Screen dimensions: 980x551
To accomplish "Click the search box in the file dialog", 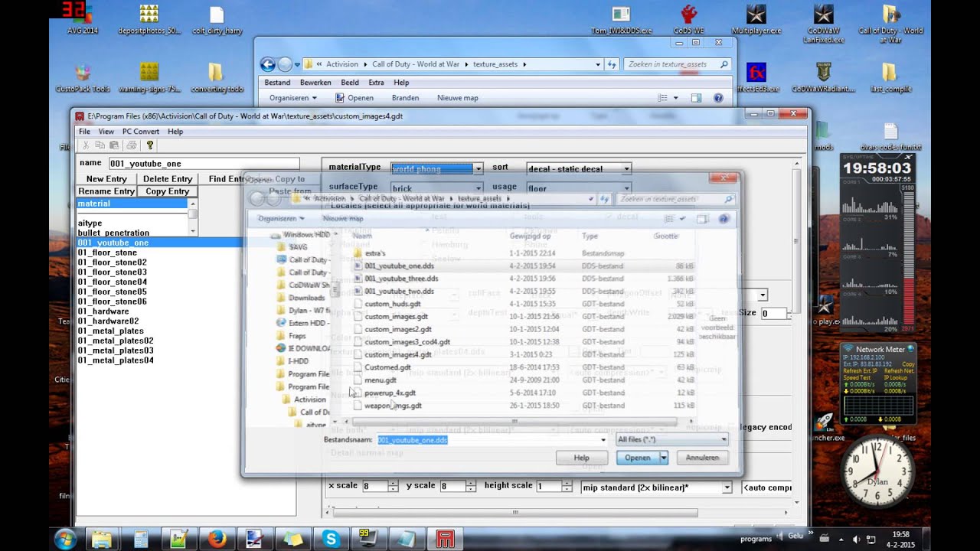I will 677,199.
